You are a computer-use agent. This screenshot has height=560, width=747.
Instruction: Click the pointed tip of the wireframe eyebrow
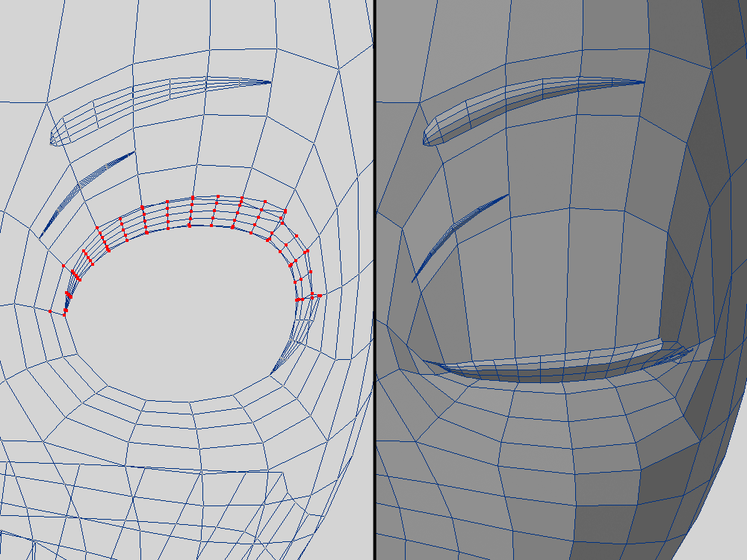[269, 82]
